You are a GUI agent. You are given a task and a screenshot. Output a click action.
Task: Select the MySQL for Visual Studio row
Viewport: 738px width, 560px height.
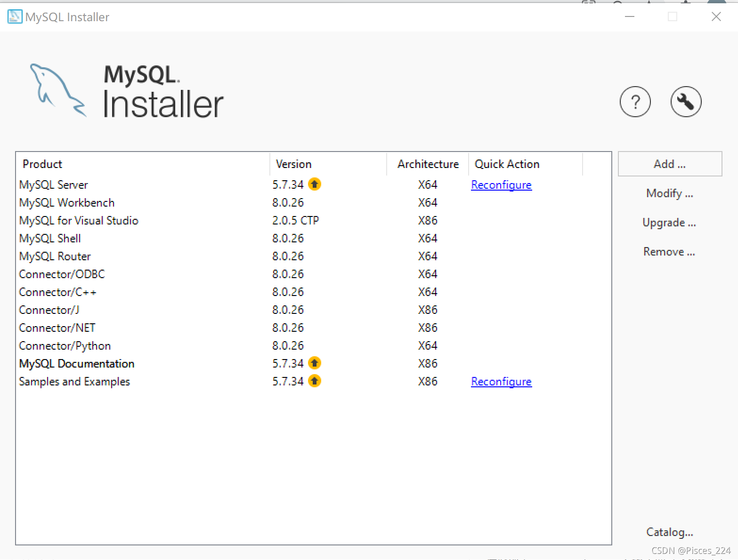click(x=313, y=221)
